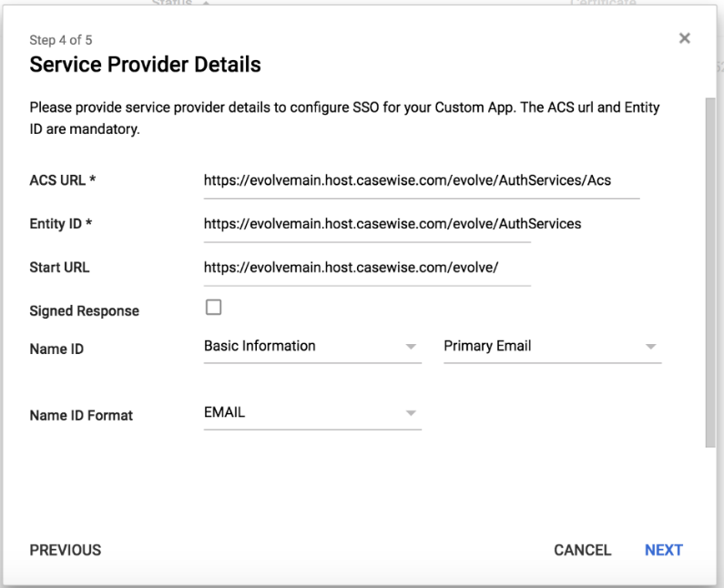This screenshot has height=588, width=724.
Task: Expand the Primary Email dropdown
Action: [552, 347]
